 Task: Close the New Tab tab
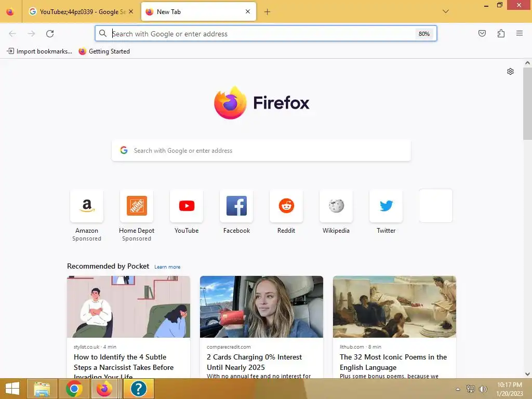click(x=248, y=11)
